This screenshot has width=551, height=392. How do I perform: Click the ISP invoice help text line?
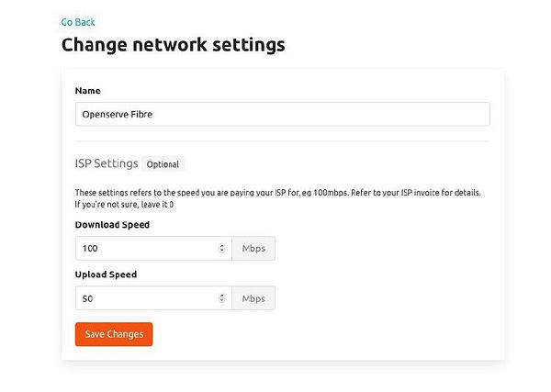coord(277,193)
